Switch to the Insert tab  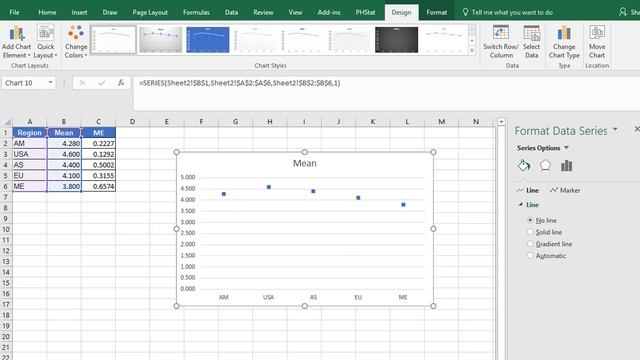pyautogui.click(x=79, y=12)
